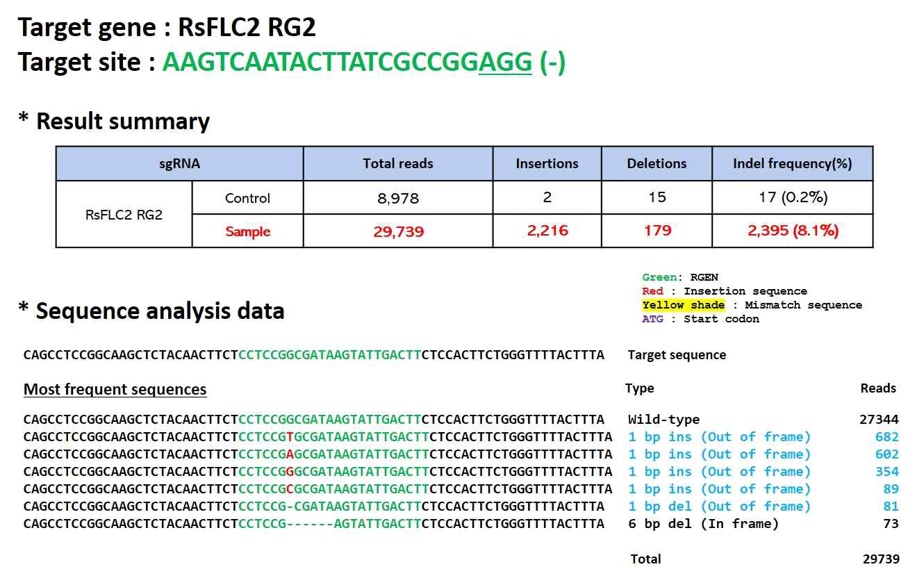Click the sample indel value '2,395 (8.1%)'
Viewport: 924px width, 576px height.
(793, 231)
